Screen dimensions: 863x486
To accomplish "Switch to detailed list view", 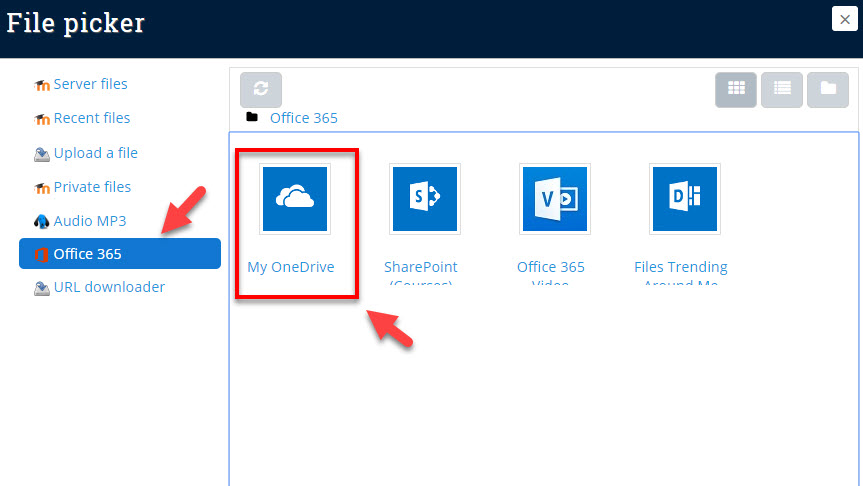I will [782, 89].
